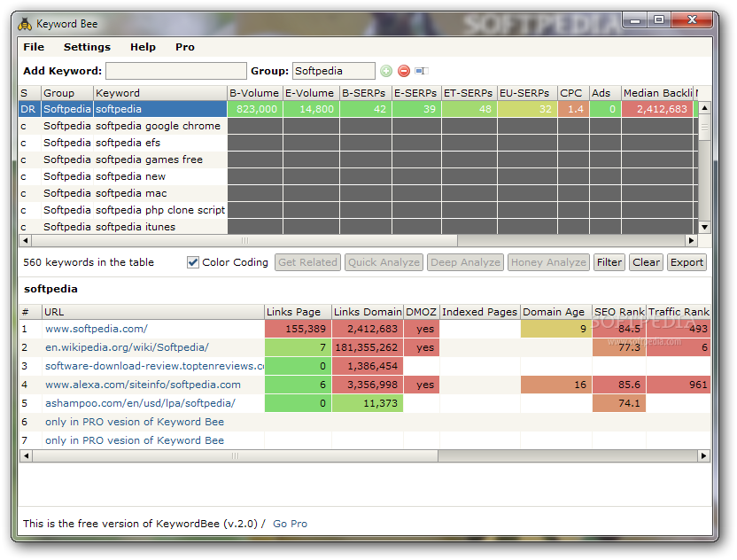
Task: Sort by the B-SERPs column header
Action: [x=366, y=93]
